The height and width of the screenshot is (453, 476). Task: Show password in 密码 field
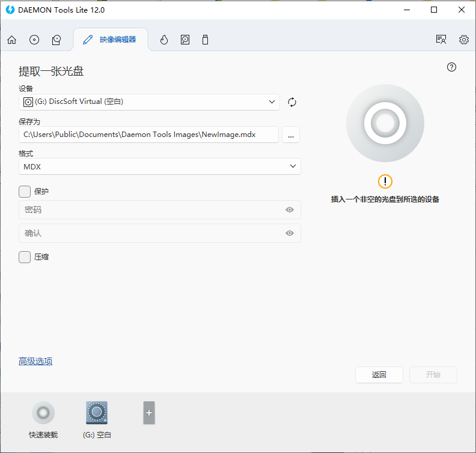point(289,210)
